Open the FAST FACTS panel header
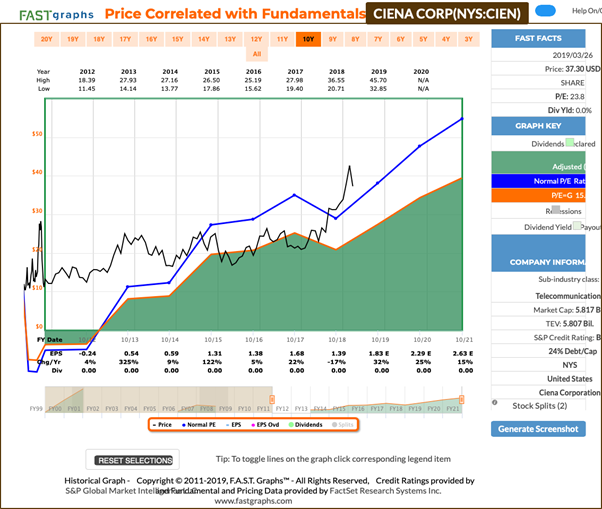This screenshot has width=602, height=509. [538, 38]
